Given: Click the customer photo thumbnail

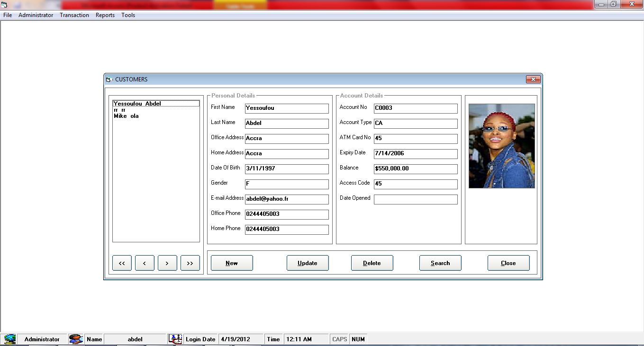Looking at the screenshot, I should tap(501, 146).
